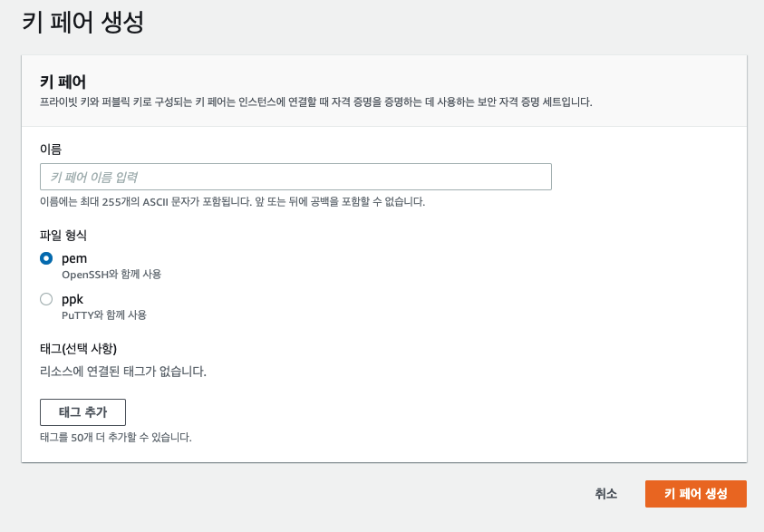This screenshot has width=764, height=532.
Task: Click the 태그(선택 사항) label
Action: pyautogui.click(x=79, y=349)
